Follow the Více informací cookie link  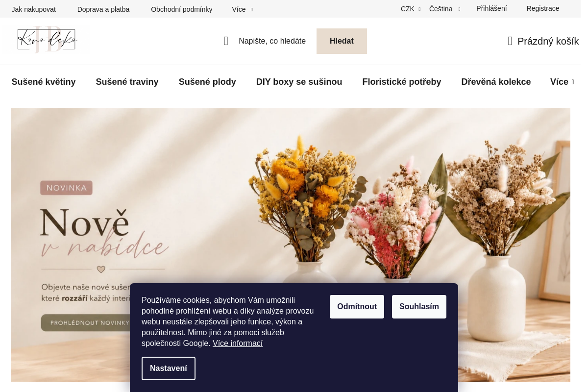[238, 343]
